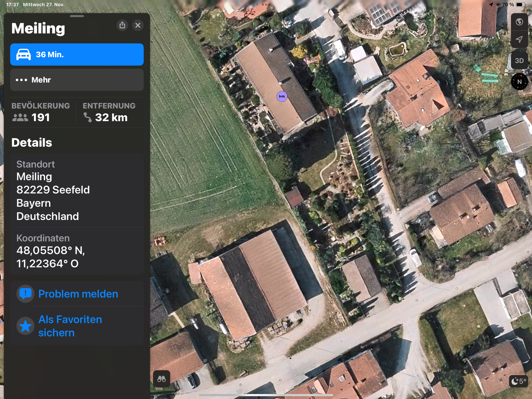The width and height of the screenshot is (532, 399).
Task: Tap Problem melden link
Action: pyautogui.click(x=78, y=294)
